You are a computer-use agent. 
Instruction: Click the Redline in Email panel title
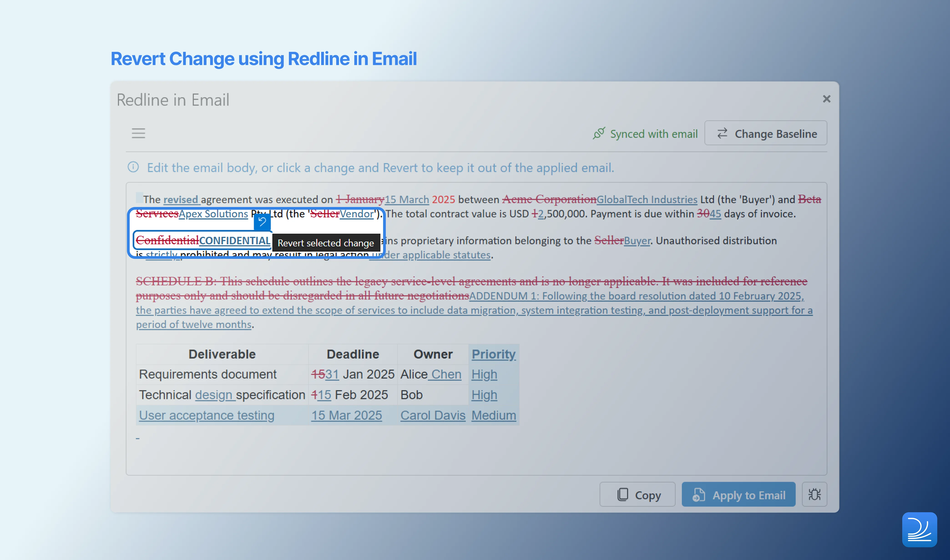tap(172, 100)
